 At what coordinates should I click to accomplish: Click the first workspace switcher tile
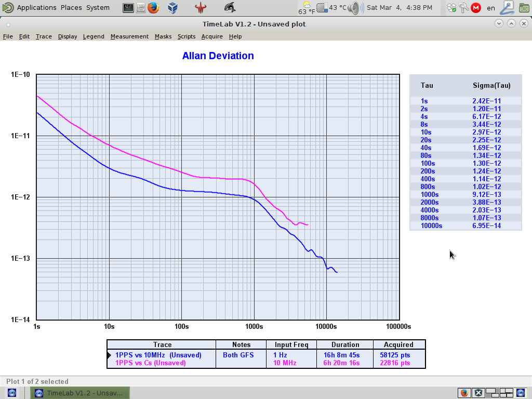point(493,393)
